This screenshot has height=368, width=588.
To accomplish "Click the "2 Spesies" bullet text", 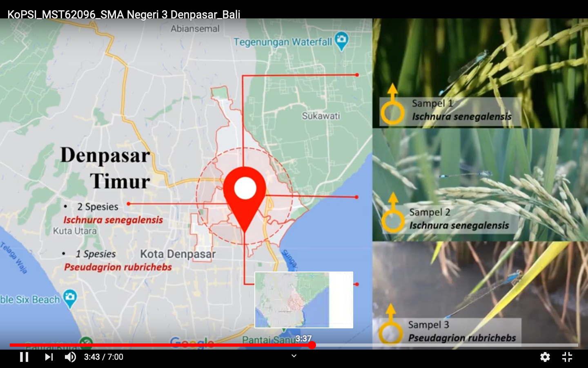I will tap(98, 207).
